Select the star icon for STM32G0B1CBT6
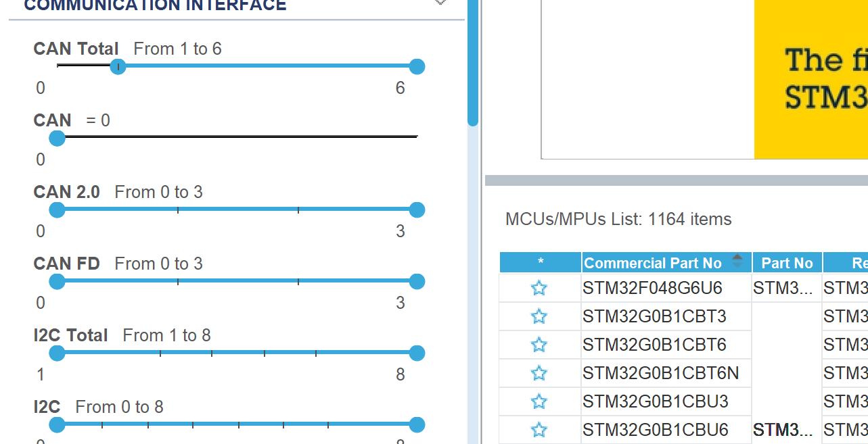Viewport: 868px width, 444px height. pyautogui.click(x=539, y=345)
